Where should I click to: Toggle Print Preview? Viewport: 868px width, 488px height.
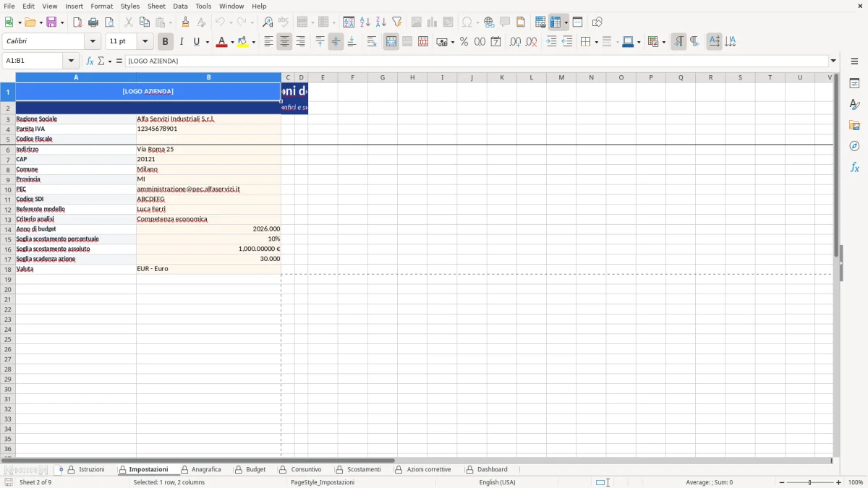(109, 22)
